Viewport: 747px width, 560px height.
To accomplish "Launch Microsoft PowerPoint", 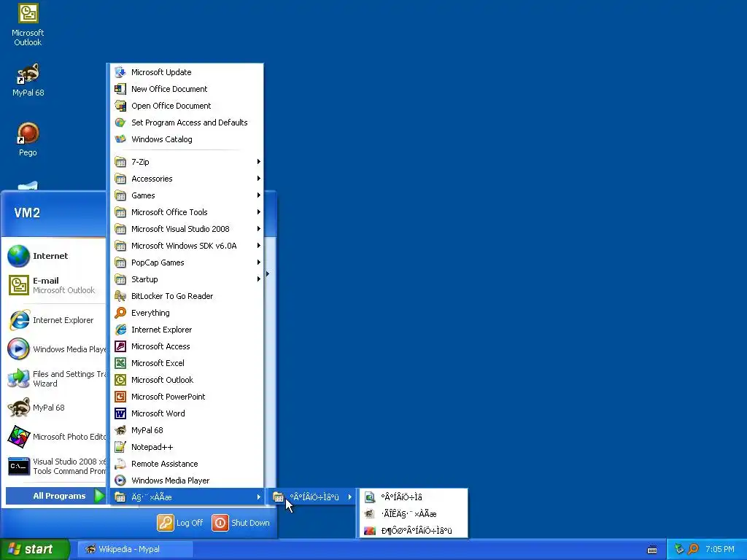I will tap(187, 397).
